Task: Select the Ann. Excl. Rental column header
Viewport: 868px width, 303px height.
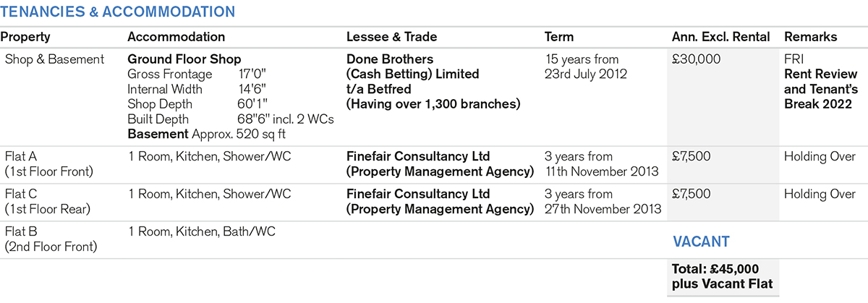Action: click(x=720, y=37)
